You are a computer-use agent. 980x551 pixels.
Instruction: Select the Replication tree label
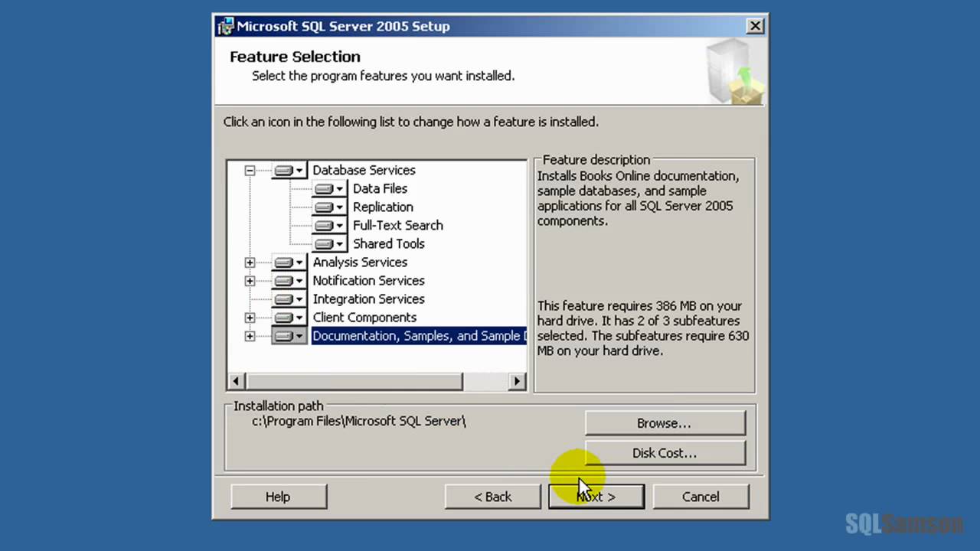pyautogui.click(x=383, y=207)
